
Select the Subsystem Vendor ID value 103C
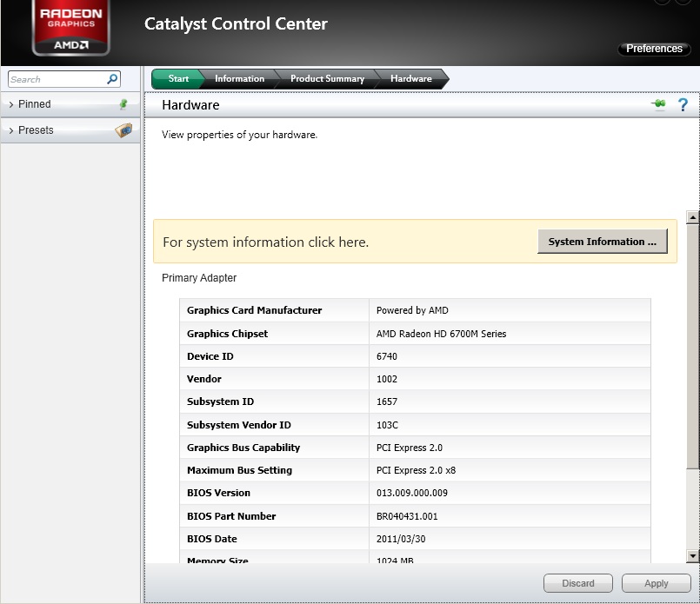pos(387,425)
